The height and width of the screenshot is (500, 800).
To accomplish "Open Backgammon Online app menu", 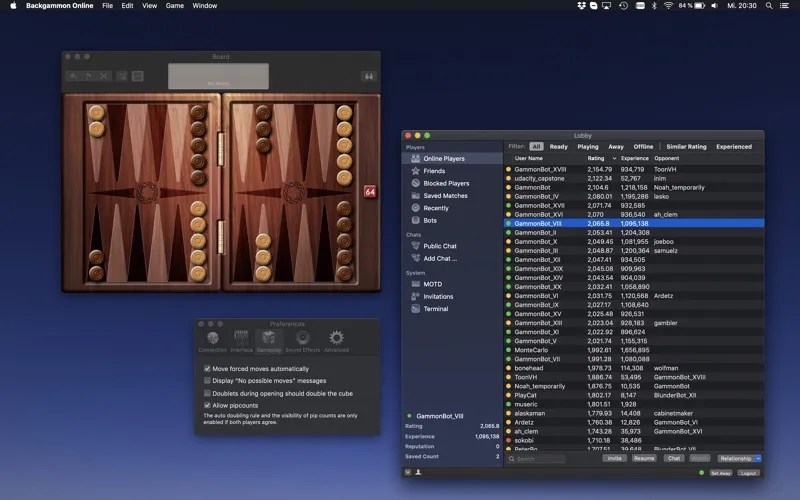I will [x=60, y=6].
